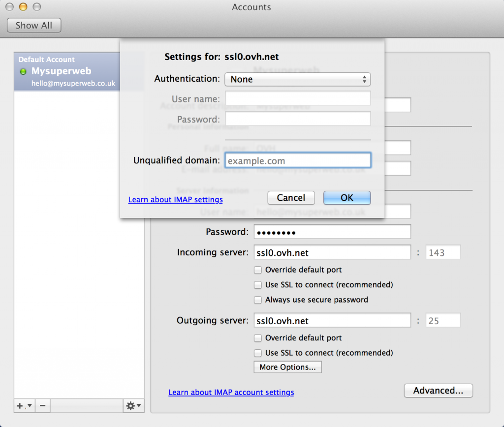Click the incoming port field 143
The image size is (504, 427).
point(443,252)
